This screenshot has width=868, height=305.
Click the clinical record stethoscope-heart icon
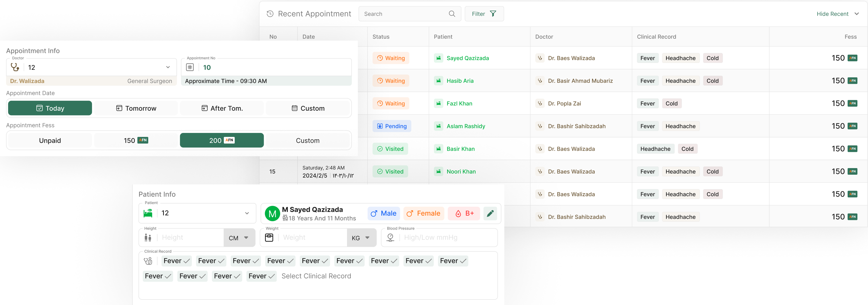coord(148,261)
